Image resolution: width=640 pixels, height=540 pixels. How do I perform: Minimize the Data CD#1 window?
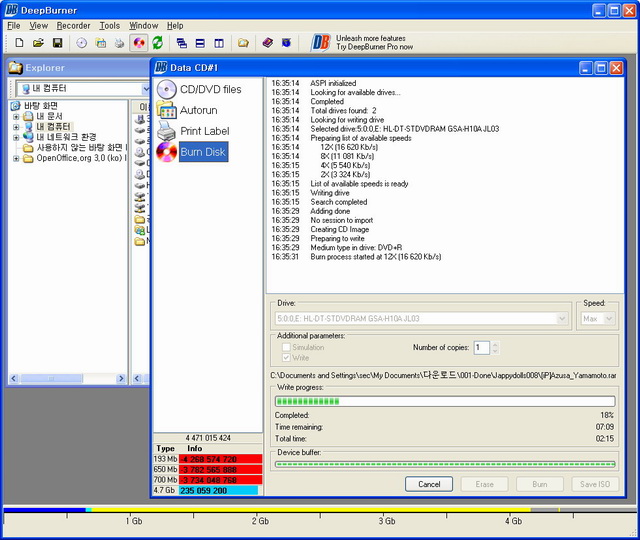(586, 68)
